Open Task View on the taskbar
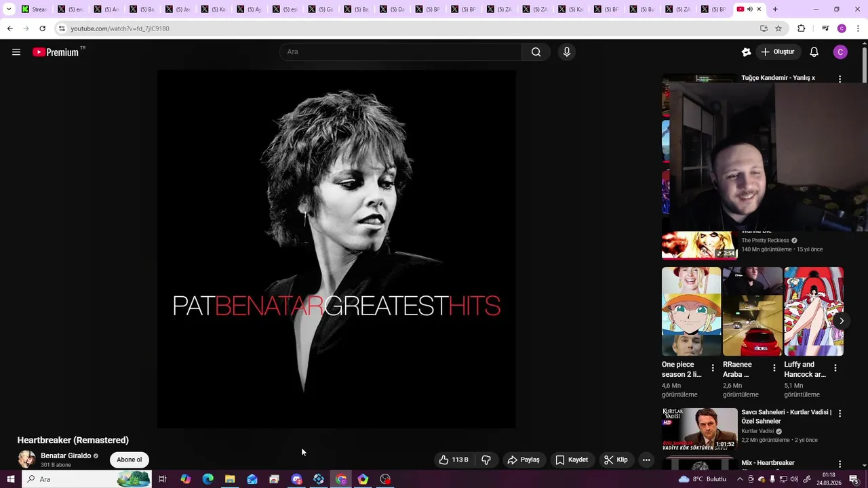 [x=163, y=479]
